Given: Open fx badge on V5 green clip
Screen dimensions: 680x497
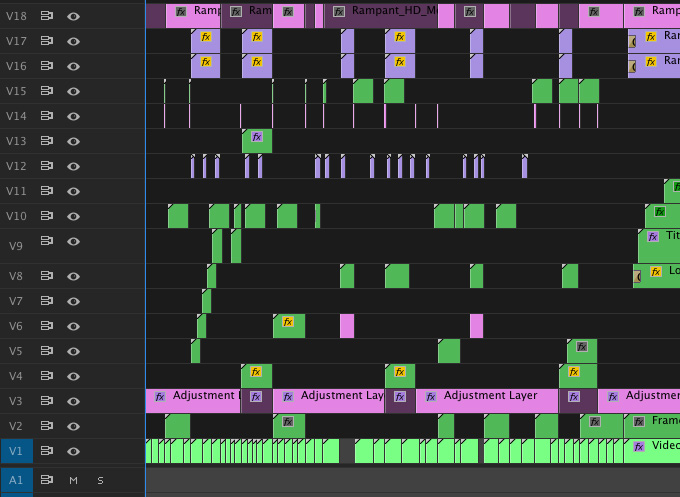Looking at the screenshot, I should click(582, 347).
